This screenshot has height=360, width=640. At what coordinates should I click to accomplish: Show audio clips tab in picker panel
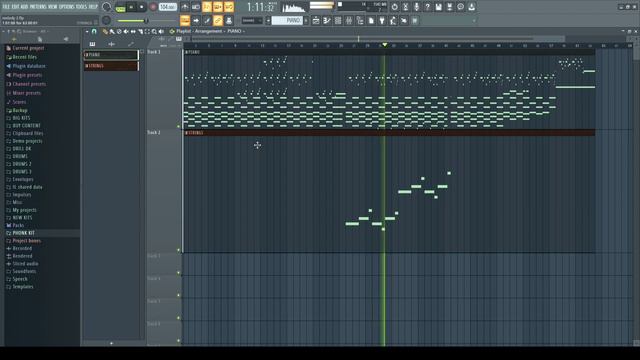pos(111,44)
